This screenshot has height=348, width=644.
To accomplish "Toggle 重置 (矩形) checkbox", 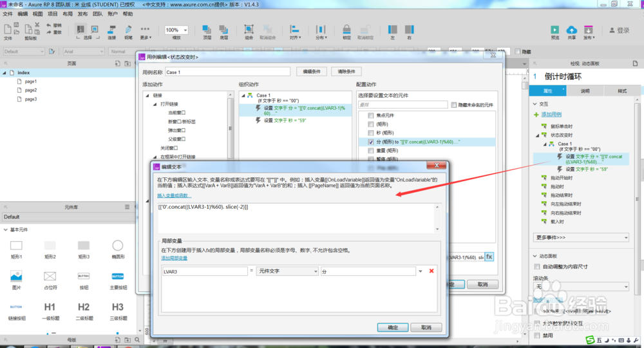I will (371, 150).
